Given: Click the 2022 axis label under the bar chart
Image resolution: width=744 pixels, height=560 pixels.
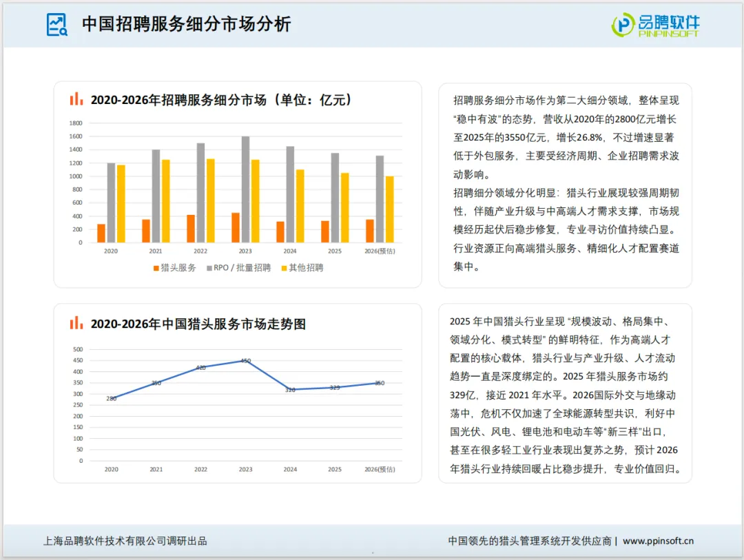Looking at the screenshot, I should pyautogui.click(x=200, y=251).
